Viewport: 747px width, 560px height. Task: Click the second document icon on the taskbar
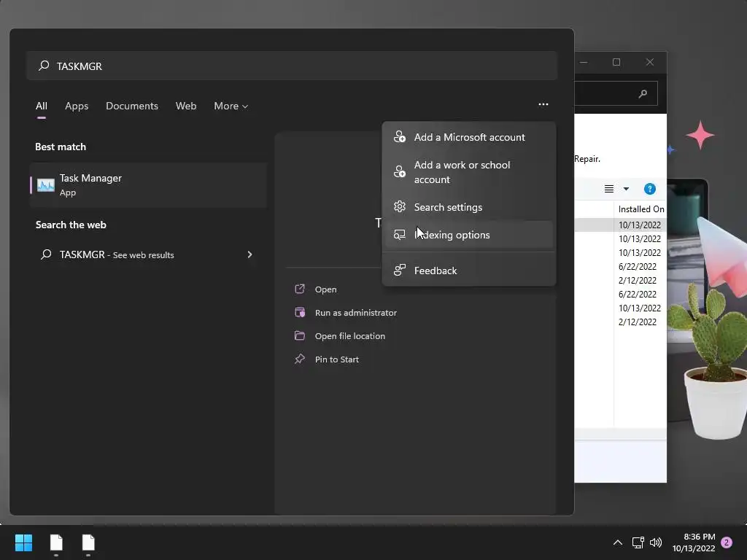pyautogui.click(x=88, y=542)
